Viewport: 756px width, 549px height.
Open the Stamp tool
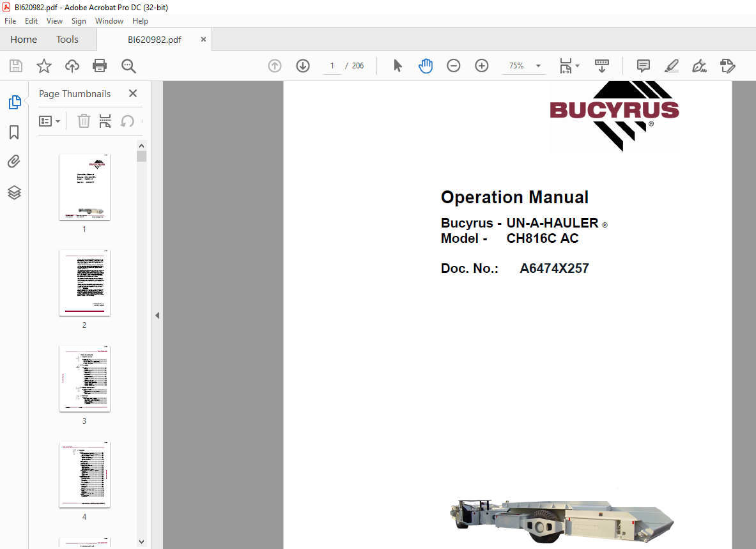[x=727, y=66]
